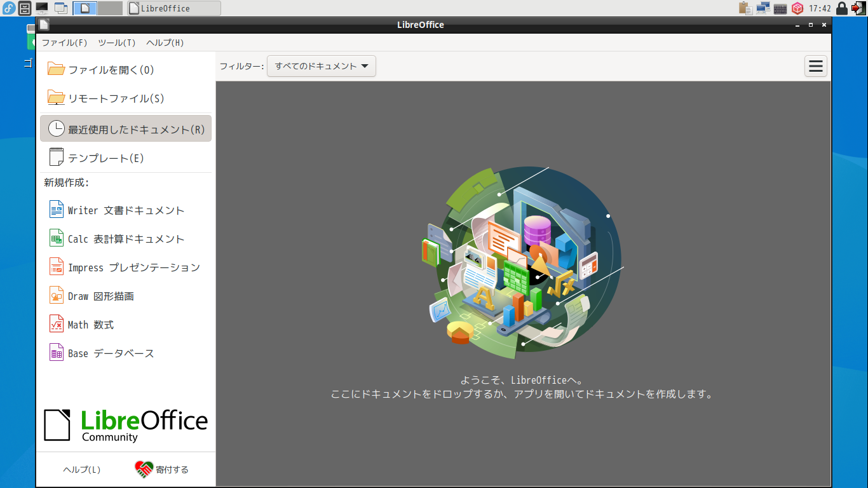Click the black monitor icon in the panel
Screen dimensions: 868x488
click(42, 8)
